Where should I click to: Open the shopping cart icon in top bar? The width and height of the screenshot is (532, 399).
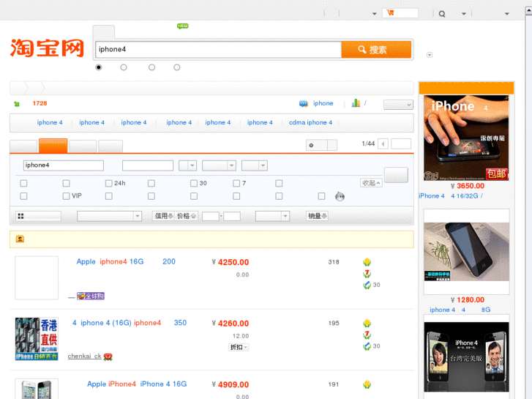click(390, 13)
